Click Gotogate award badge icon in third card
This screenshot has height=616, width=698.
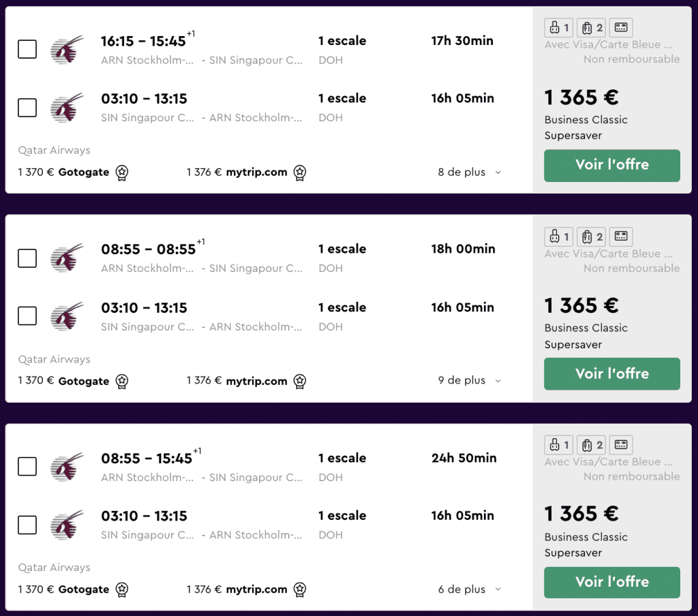point(122,589)
